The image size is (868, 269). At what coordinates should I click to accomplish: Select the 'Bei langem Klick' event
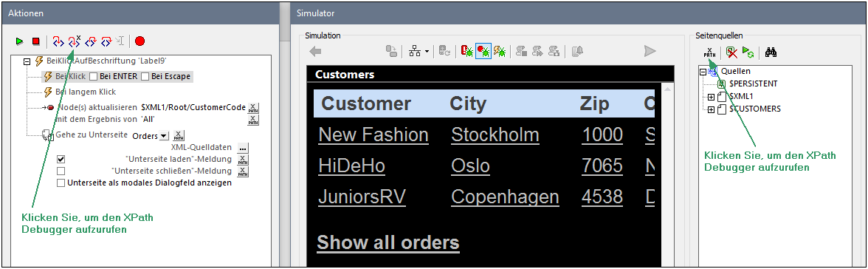pyautogui.click(x=86, y=92)
